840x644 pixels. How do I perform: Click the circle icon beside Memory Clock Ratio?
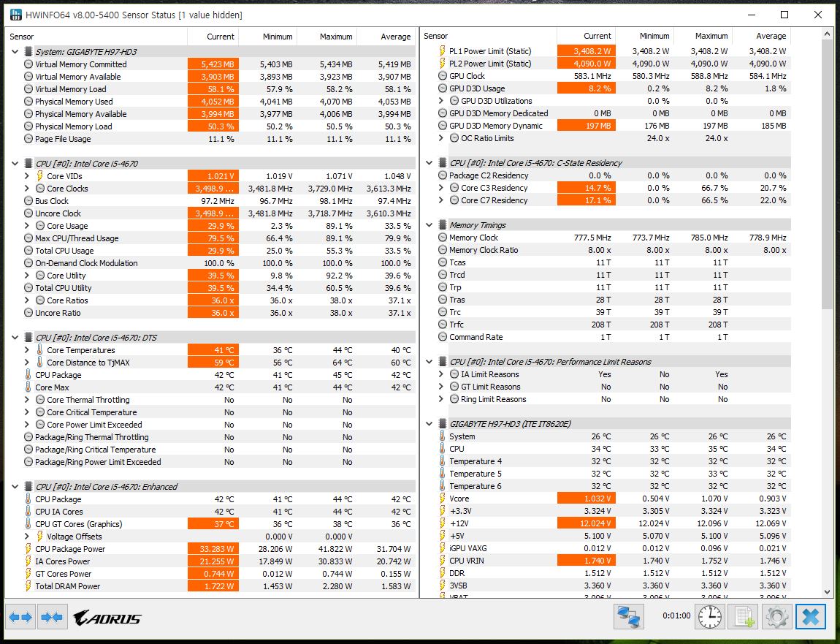tap(443, 250)
